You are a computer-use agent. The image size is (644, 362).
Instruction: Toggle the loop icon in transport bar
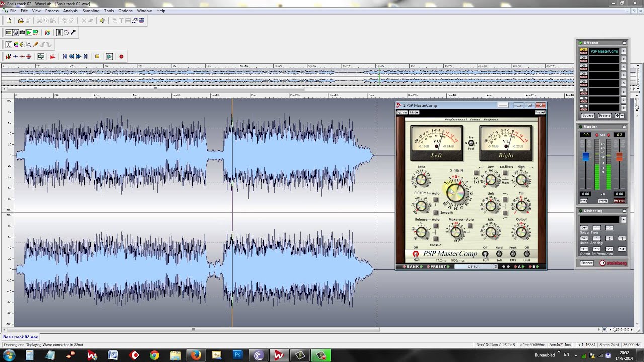(41, 57)
